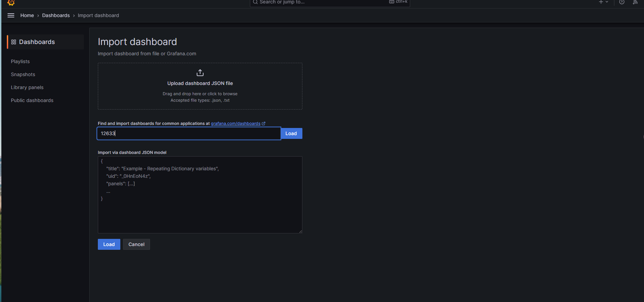This screenshot has width=644, height=302.
Task: Go to Home breadcrumb
Action: coord(27,15)
